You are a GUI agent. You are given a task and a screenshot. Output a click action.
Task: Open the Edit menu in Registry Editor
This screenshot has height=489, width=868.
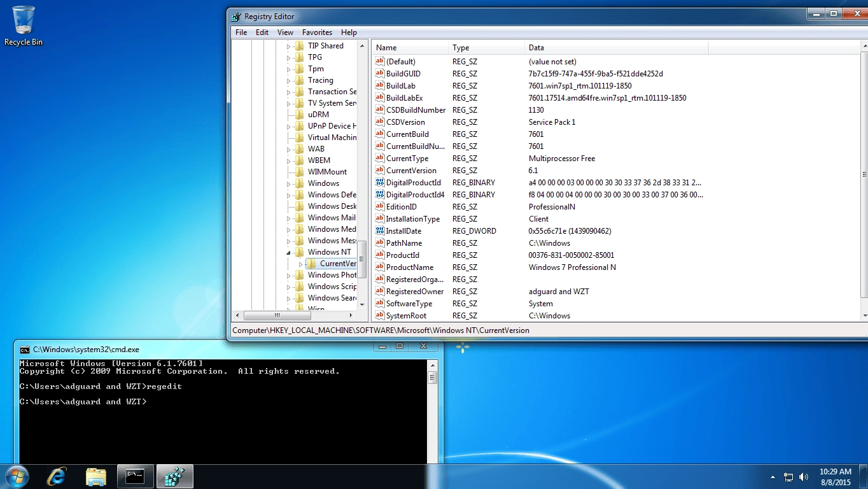(262, 32)
